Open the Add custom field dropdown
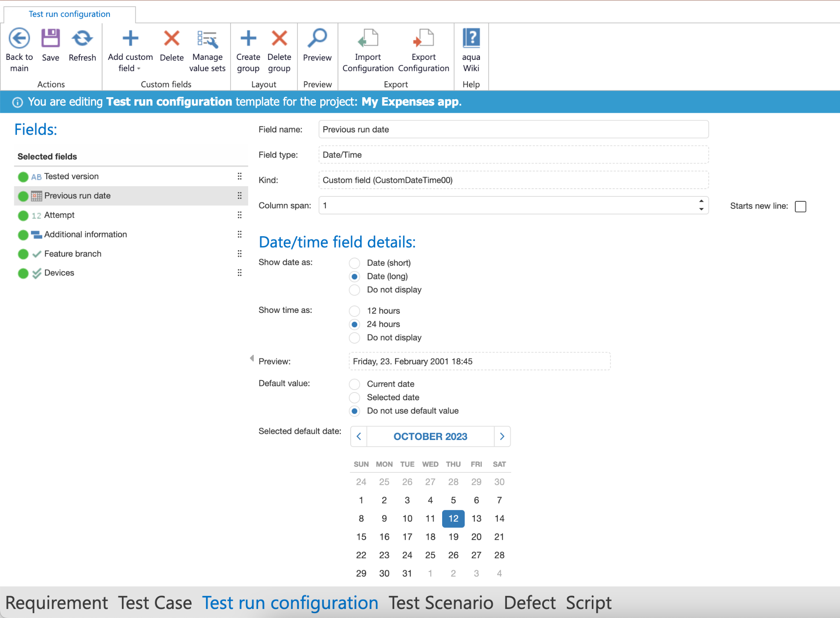This screenshot has height=618, width=840. point(139,68)
